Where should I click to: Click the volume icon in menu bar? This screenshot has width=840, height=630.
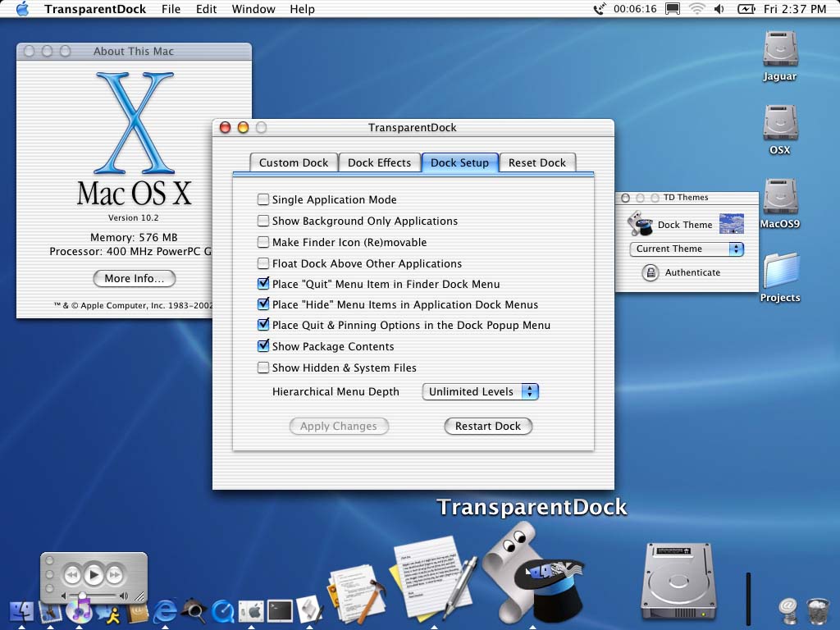[719, 9]
